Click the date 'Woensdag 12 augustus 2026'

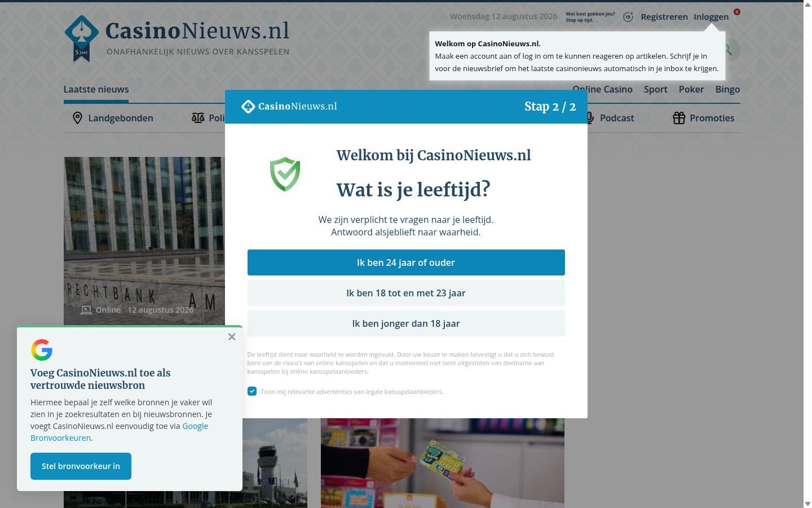[x=503, y=16]
